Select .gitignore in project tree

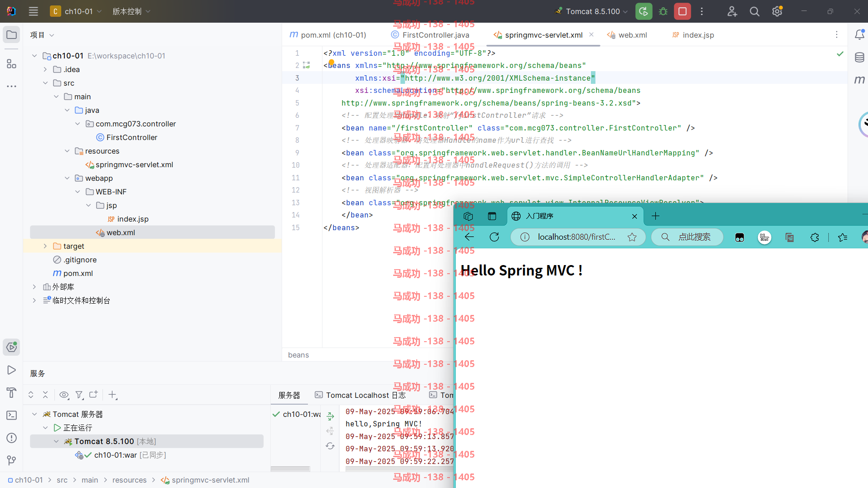click(x=75, y=260)
